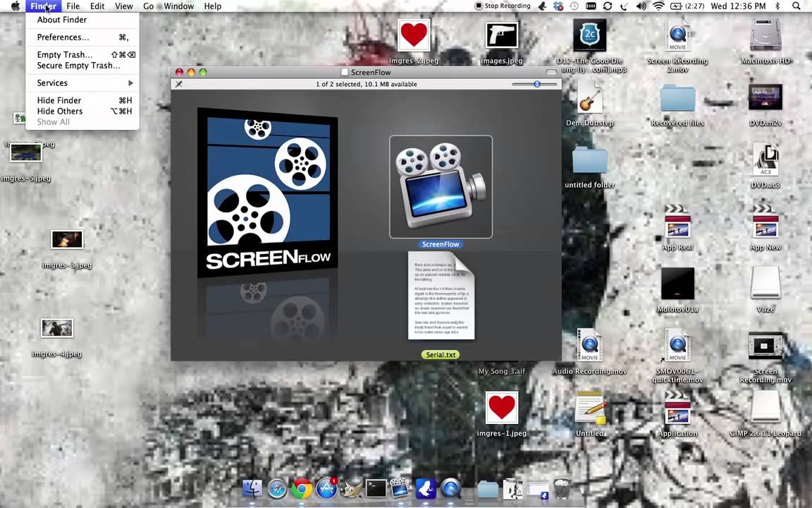The width and height of the screenshot is (812, 508).
Task: Click the Dropbox status icon in menu bar
Action: (x=558, y=6)
